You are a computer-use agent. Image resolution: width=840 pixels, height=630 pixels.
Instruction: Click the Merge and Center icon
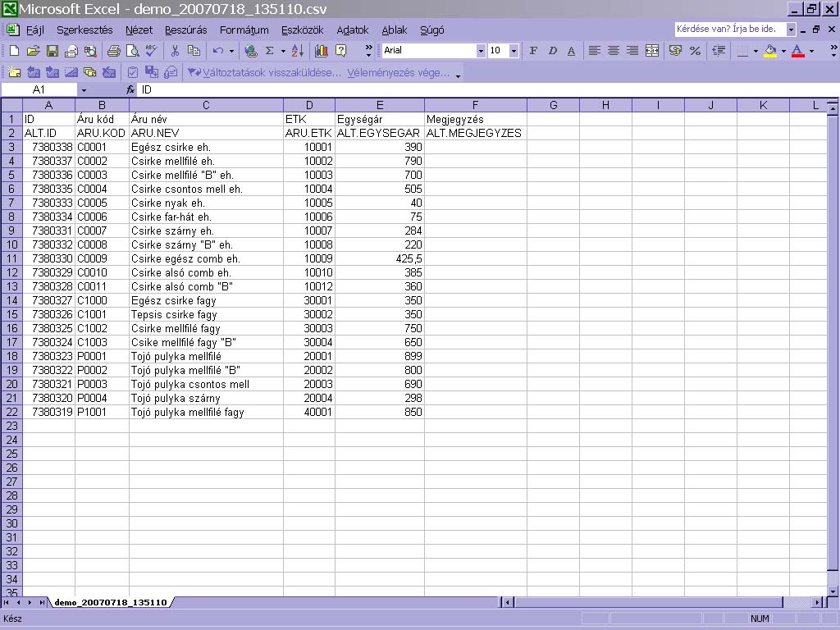(x=652, y=51)
